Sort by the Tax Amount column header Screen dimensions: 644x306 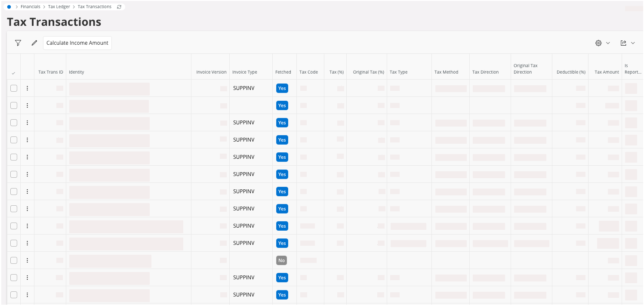click(607, 72)
